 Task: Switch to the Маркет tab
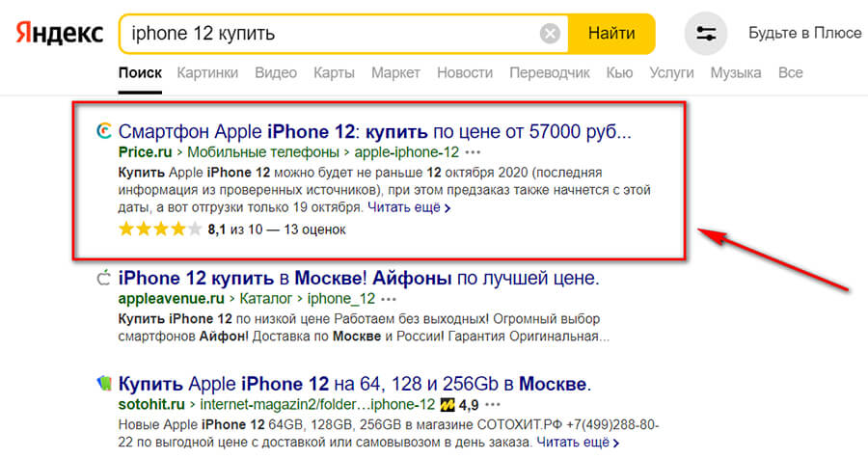pos(395,72)
